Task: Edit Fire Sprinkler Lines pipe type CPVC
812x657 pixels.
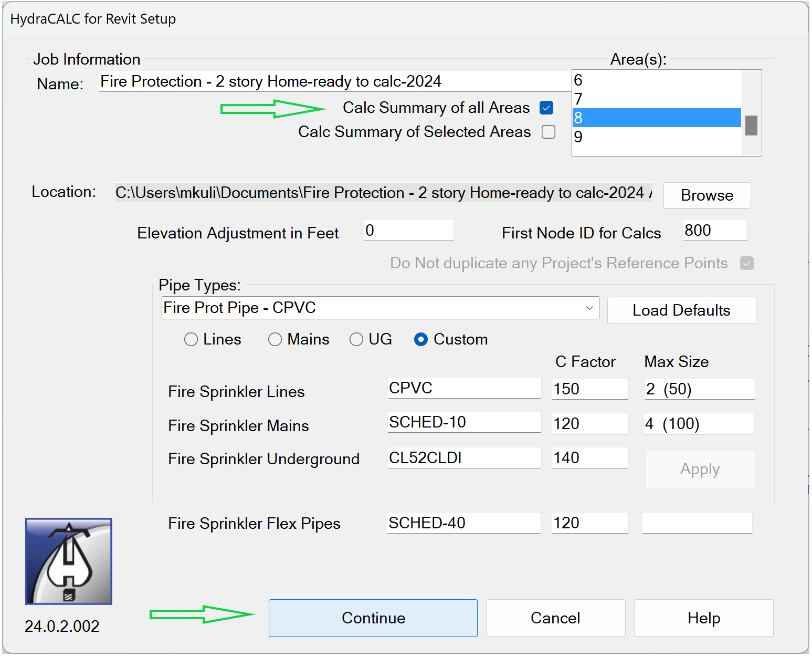Action: click(x=464, y=388)
